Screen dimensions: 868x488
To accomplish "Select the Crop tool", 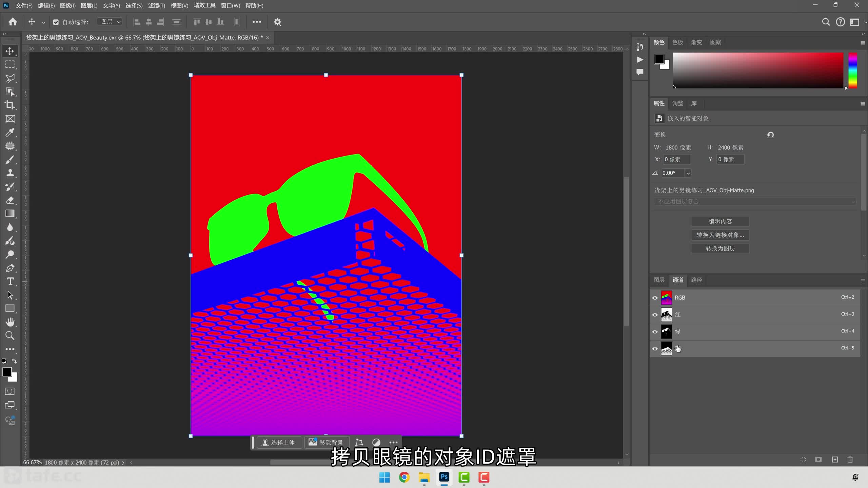I will coord(10,105).
